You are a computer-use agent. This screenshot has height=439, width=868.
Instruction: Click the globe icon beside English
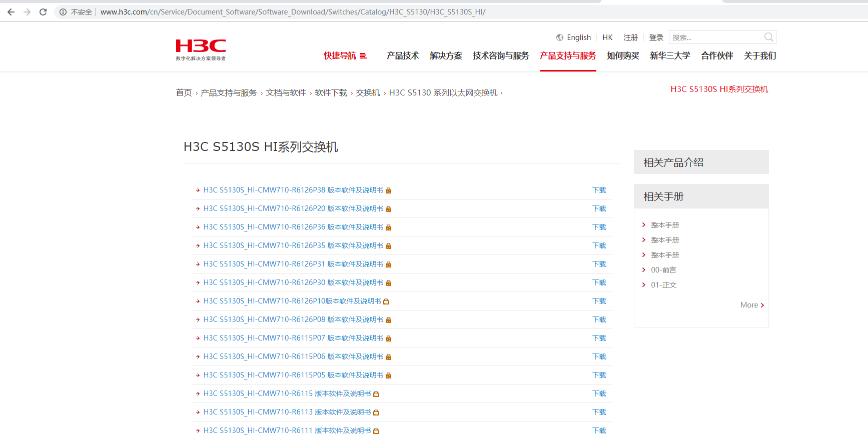pos(560,37)
